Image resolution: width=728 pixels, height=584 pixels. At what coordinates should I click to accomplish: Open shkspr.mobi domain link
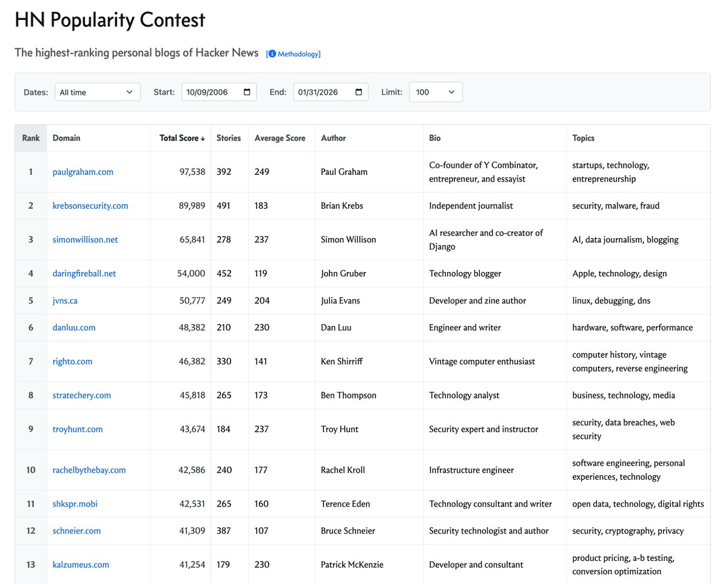tap(75, 504)
